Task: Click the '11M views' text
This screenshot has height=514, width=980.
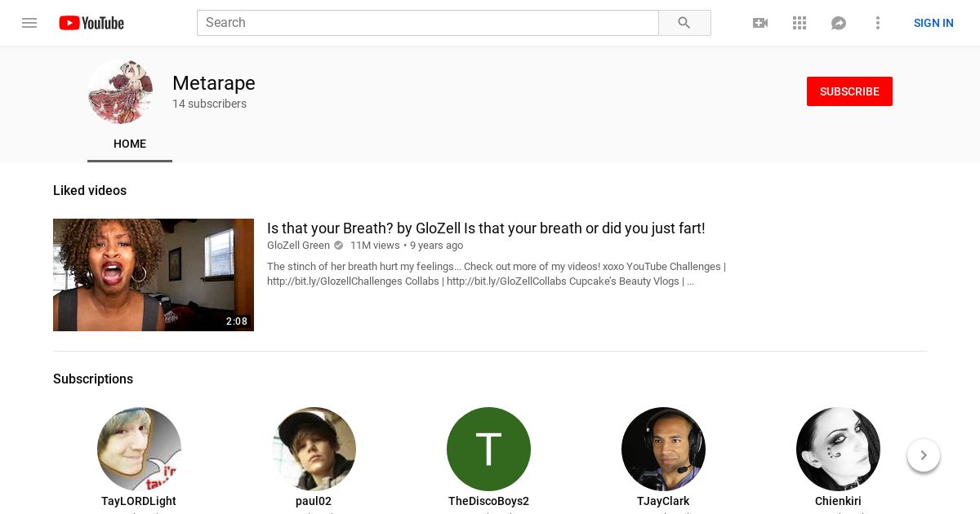Action: 375,246
